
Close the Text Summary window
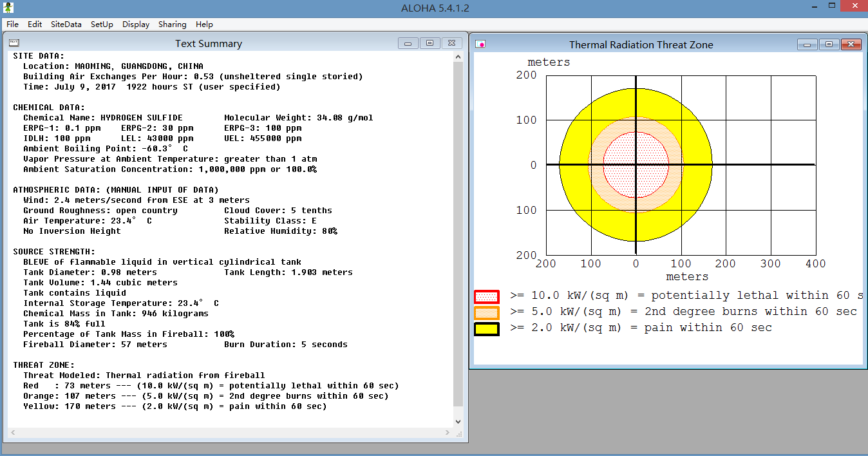pyautogui.click(x=451, y=43)
